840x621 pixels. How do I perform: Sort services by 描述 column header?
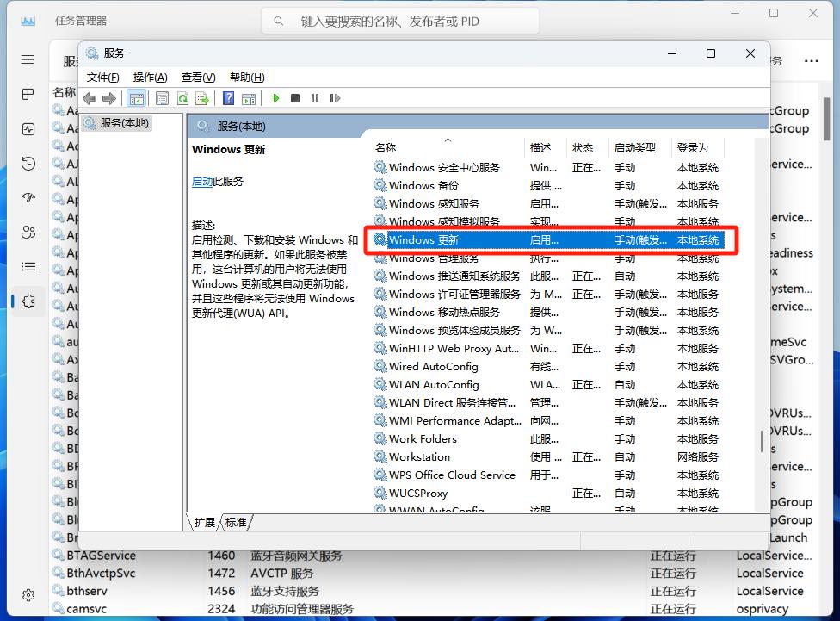tap(546, 147)
